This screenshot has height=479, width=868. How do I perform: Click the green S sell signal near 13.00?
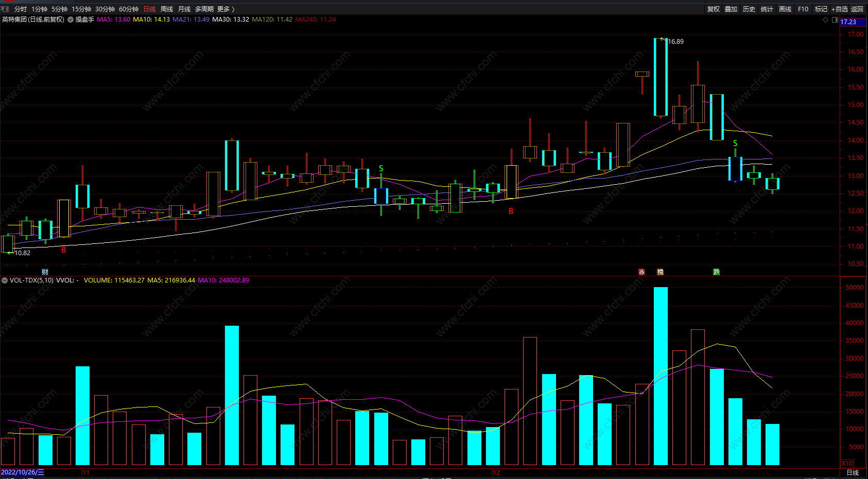click(381, 169)
